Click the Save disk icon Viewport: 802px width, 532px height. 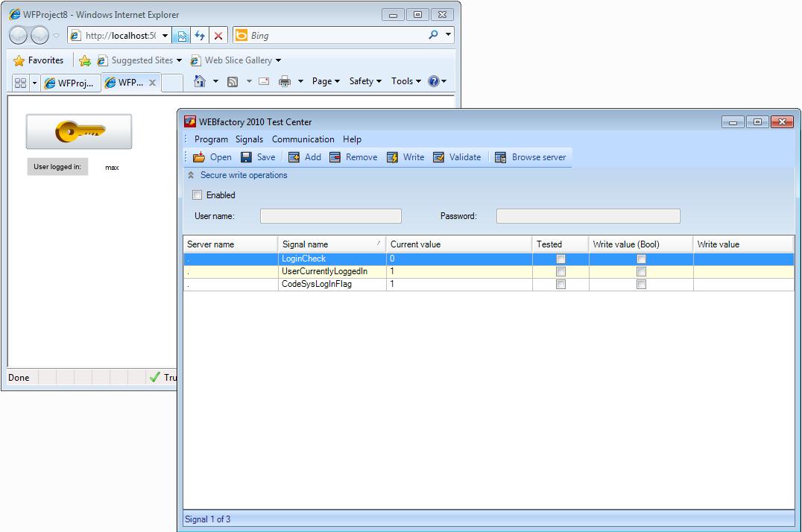pyautogui.click(x=246, y=157)
